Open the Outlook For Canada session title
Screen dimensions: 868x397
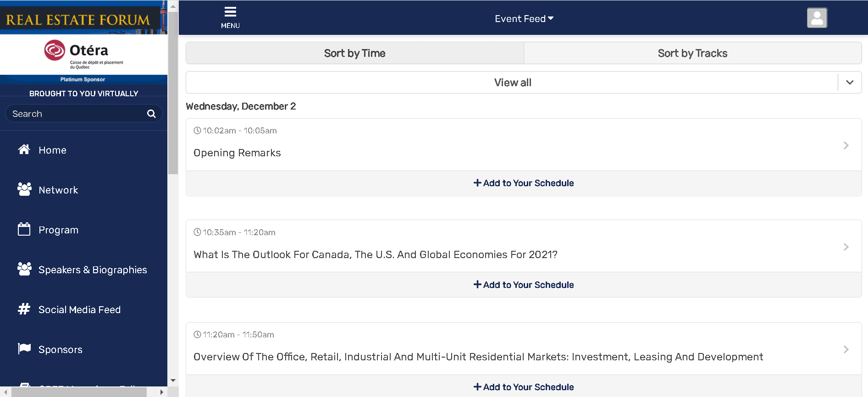coord(376,254)
